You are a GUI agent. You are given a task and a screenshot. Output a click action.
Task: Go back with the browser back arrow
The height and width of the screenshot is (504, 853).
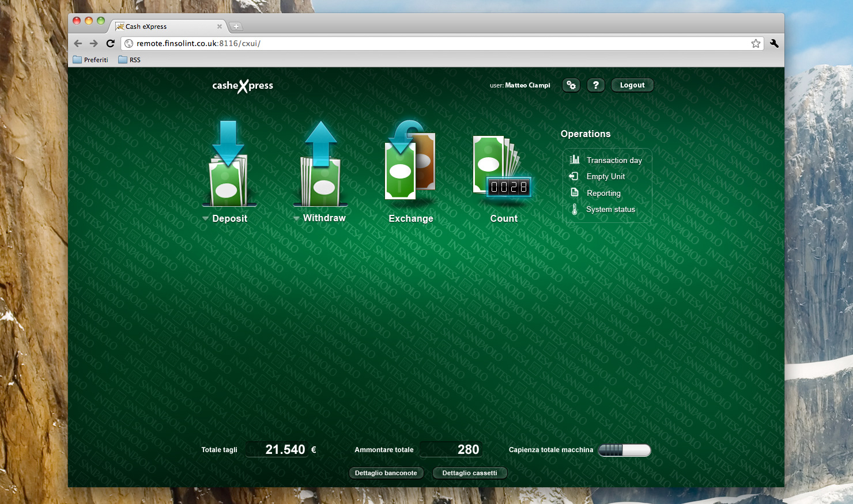(78, 43)
